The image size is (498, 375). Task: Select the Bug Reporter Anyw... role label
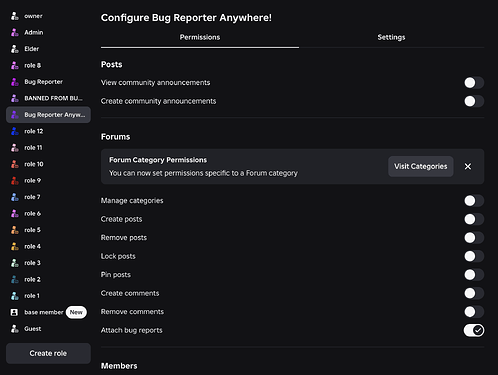click(55, 115)
